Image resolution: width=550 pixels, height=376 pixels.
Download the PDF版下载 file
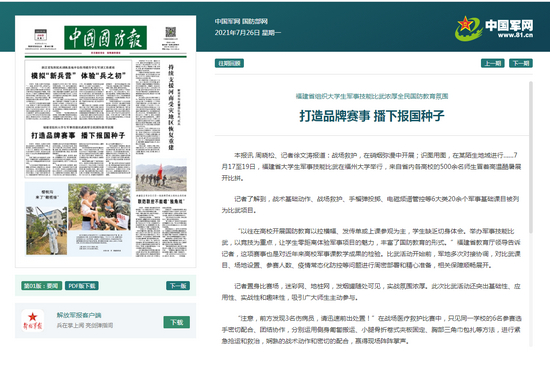pos(82,286)
